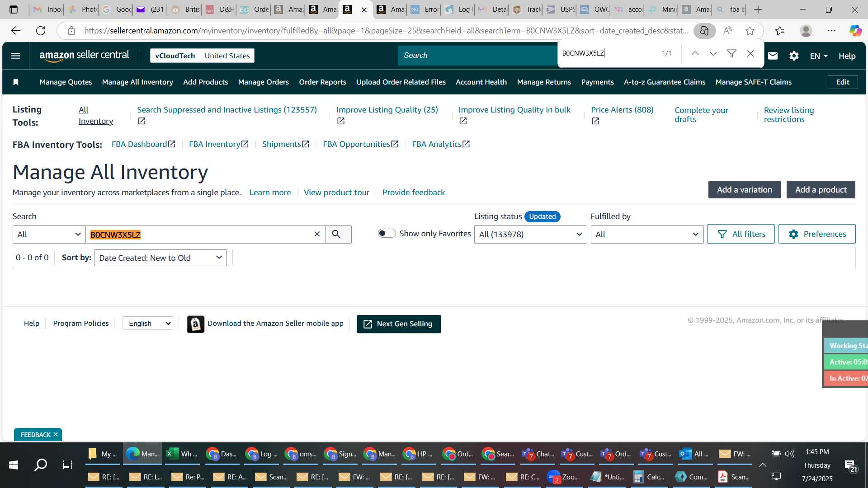Go to previous find-on-page result

pyautogui.click(x=695, y=53)
